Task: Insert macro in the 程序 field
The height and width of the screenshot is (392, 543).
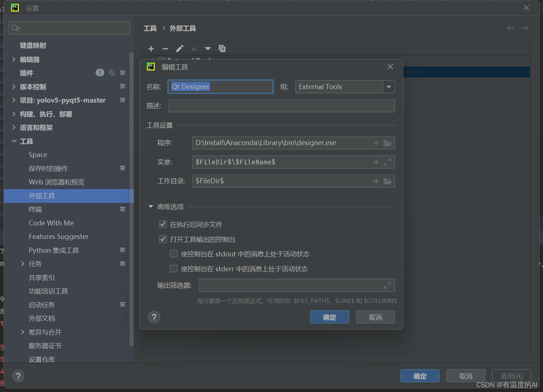Action: 376,143
